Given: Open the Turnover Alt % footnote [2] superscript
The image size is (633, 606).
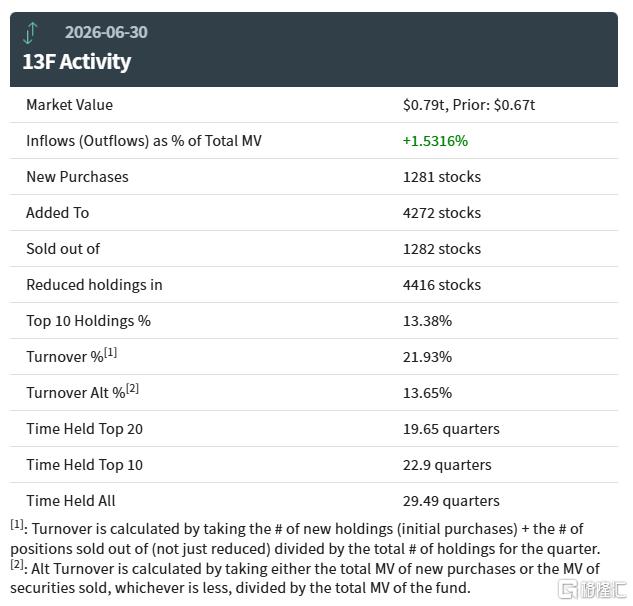Looking at the screenshot, I should (x=132, y=388).
